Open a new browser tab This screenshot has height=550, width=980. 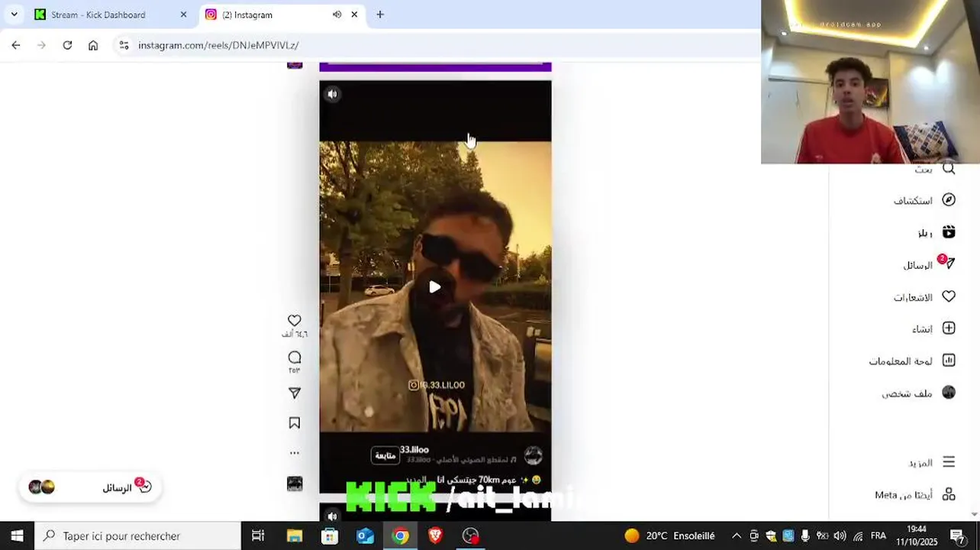click(x=380, y=15)
